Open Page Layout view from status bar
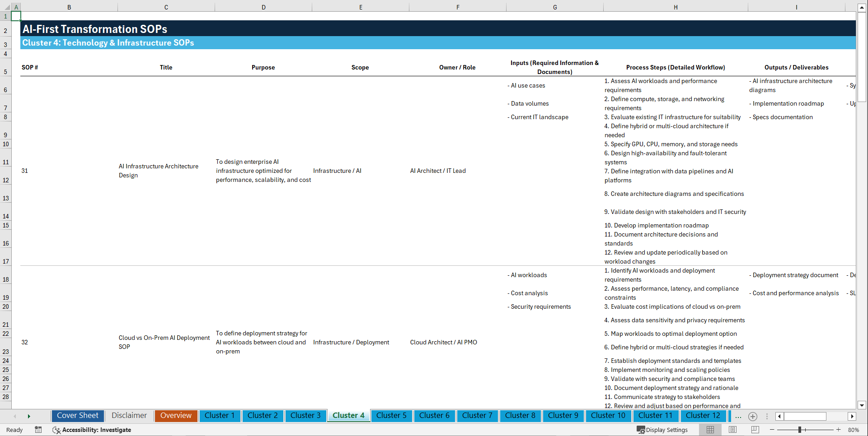 732,430
